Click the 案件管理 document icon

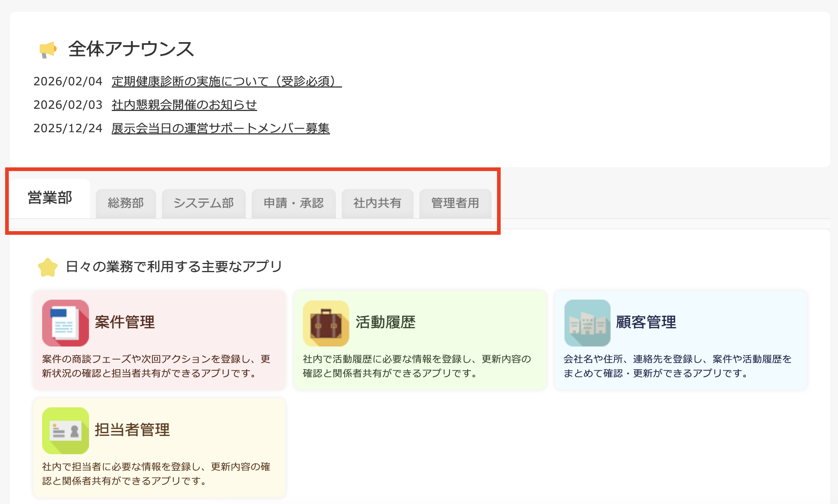pos(65,322)
